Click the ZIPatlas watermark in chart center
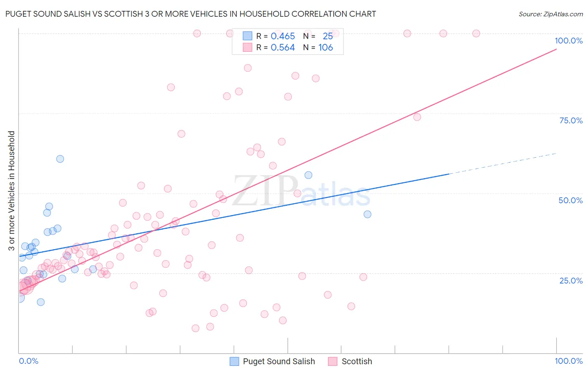Screen dimensions: 588x373 [x=301, y=191]
